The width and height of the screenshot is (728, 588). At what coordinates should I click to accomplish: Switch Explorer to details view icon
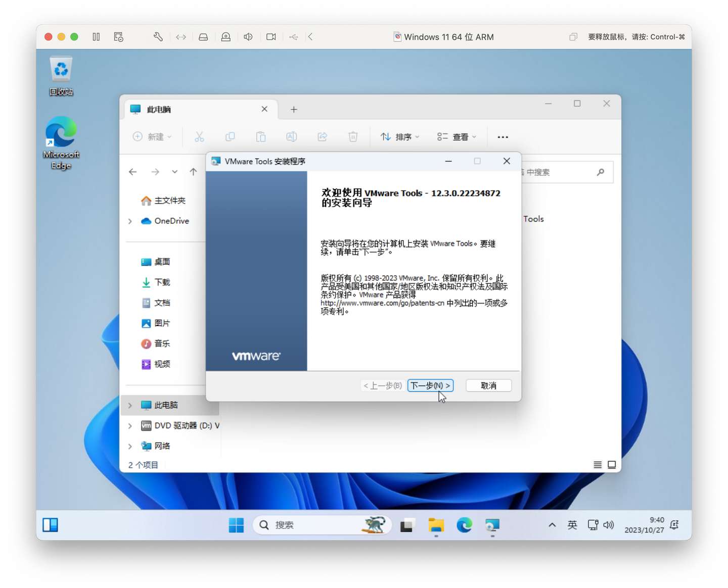598,465
